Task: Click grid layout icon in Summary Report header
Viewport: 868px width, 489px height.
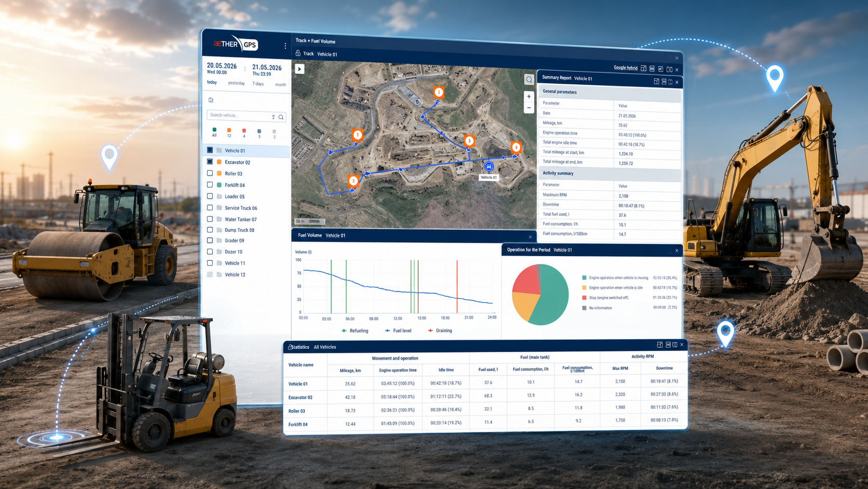Action: (656, 81)
